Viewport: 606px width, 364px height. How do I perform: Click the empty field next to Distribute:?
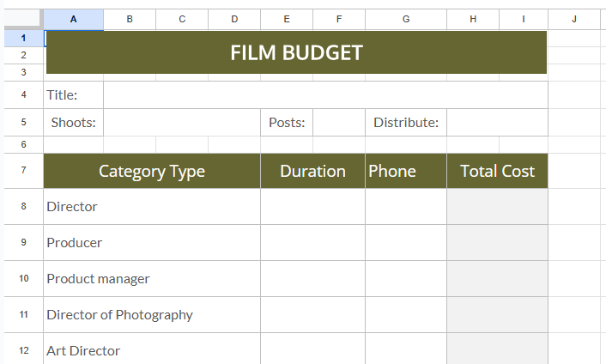click(496, 123)
